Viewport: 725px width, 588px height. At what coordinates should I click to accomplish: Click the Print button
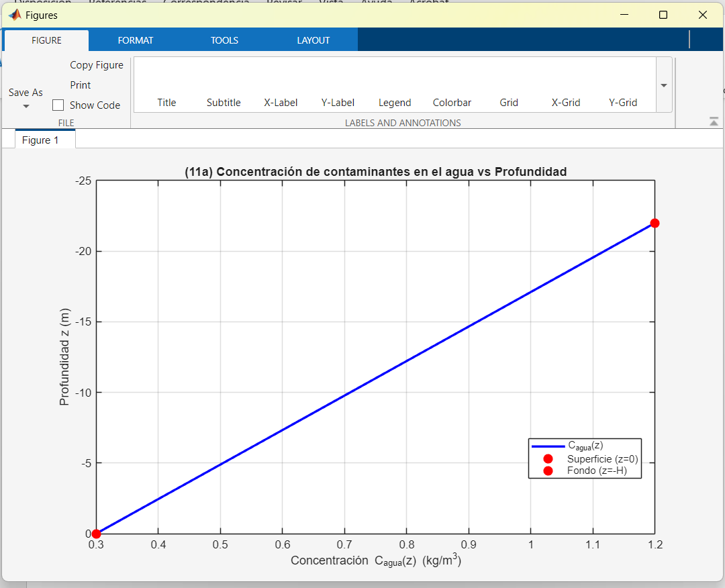[81, 85]
